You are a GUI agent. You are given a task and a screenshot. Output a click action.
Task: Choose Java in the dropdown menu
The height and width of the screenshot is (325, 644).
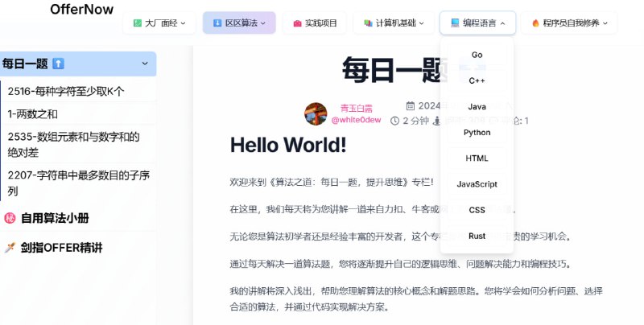[x=477, y=107]
